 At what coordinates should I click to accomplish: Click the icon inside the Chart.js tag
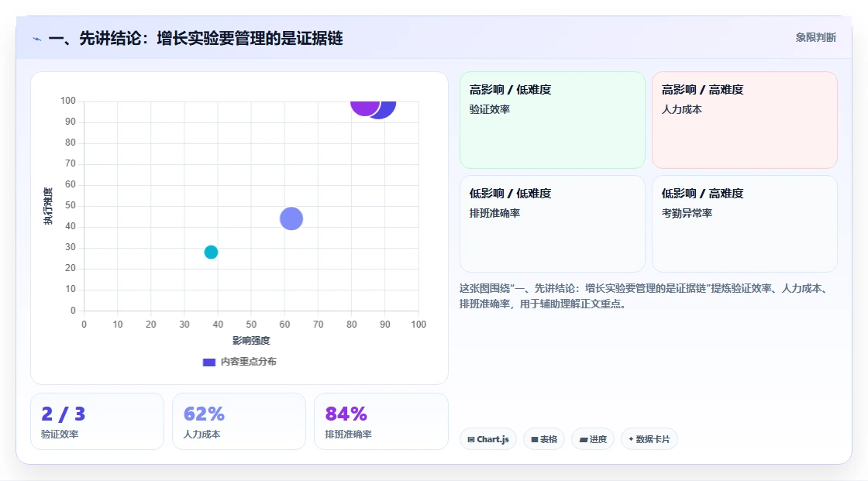coord(471,439)
